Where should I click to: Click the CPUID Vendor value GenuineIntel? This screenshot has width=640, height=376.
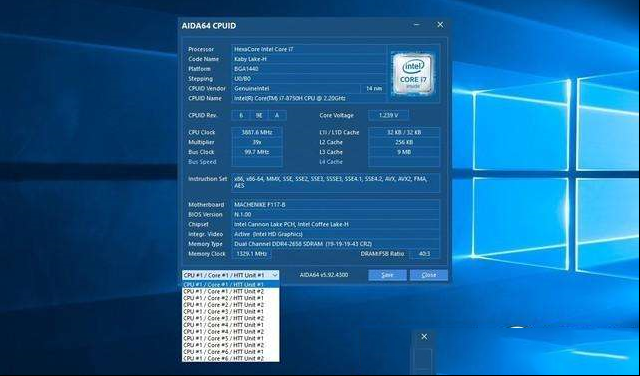(296, 88)
